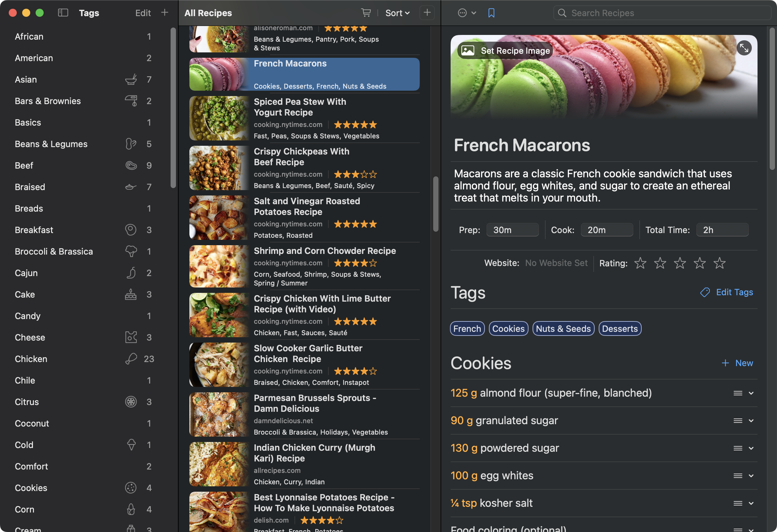Screen dimensions: 777x532
Task: Click the Cookies tag icon in sidebar
Action: (x=131, y=488)
